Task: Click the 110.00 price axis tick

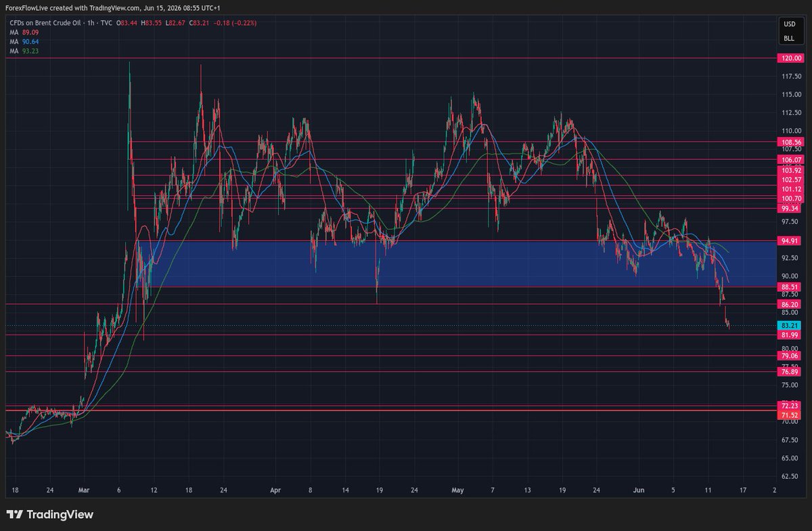Action: tap(791, 131)
